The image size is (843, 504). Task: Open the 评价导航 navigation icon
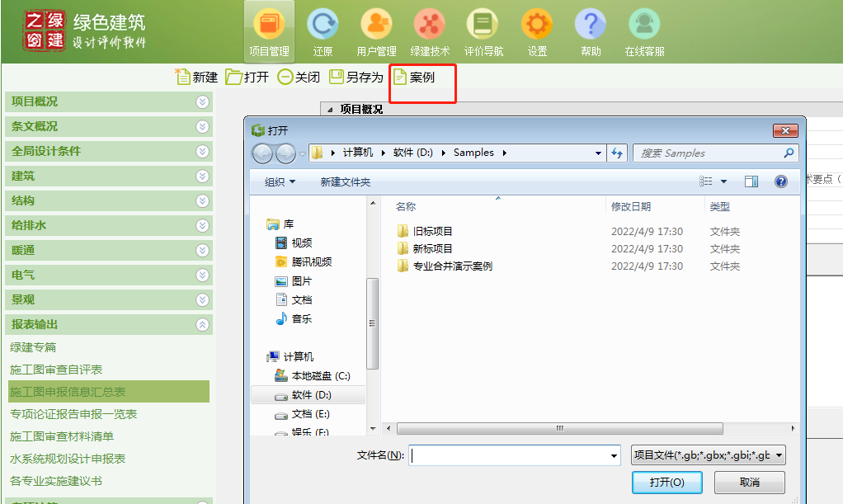point(483,25)
